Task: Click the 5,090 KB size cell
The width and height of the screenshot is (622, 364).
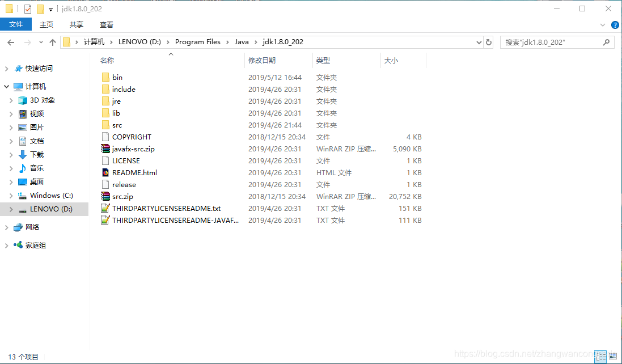Action: 408,149
